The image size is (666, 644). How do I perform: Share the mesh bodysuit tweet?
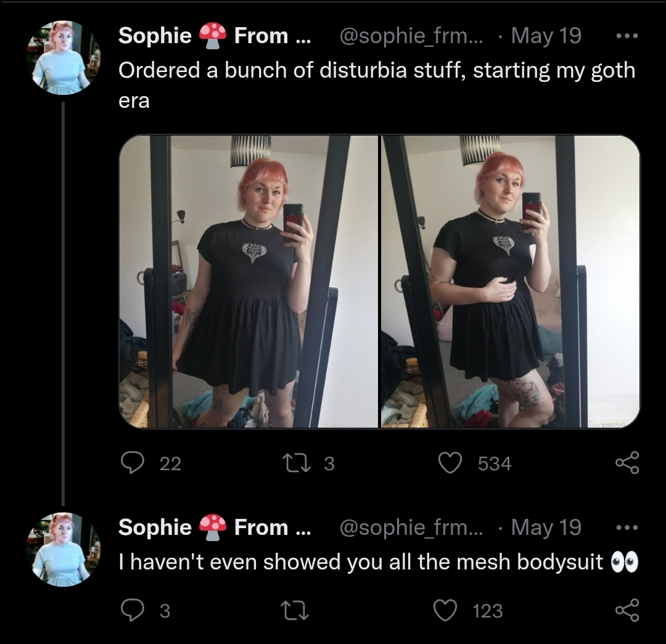(627, 611)
